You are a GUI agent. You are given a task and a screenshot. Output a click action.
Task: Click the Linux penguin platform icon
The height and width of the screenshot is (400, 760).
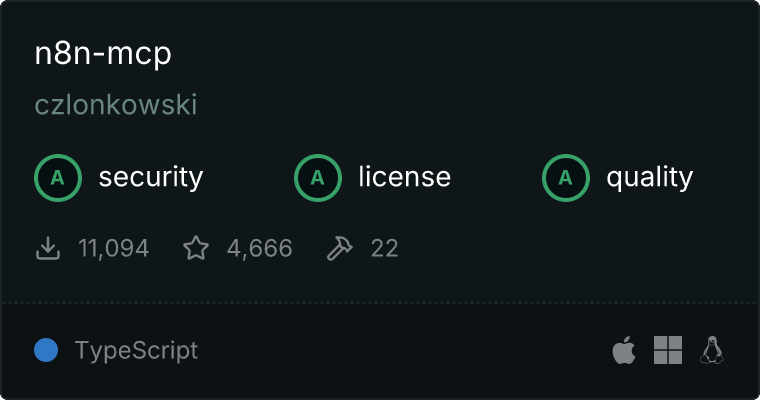[712, 350]
